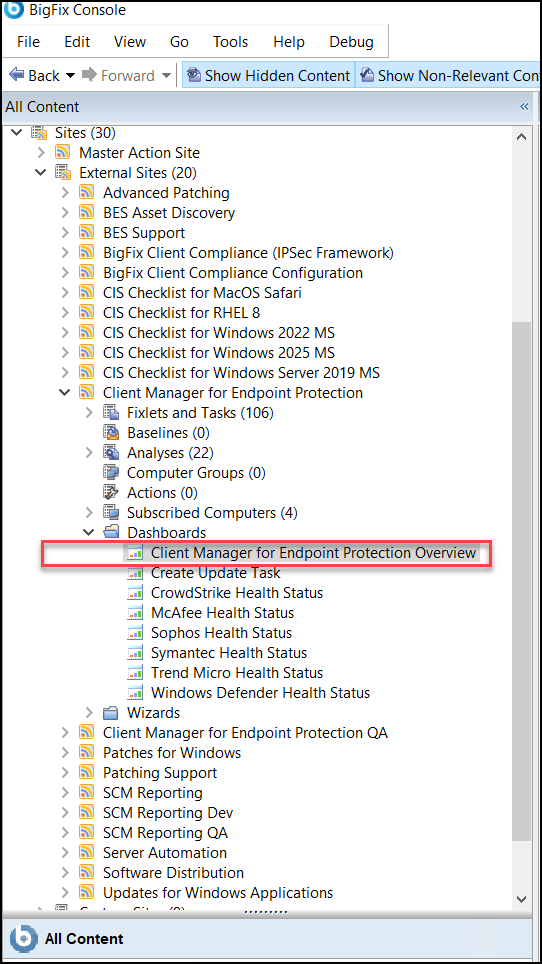This screenshot has width=542, height=964.
Task: Collapse the External Sites (20) node
Action: 41,173
